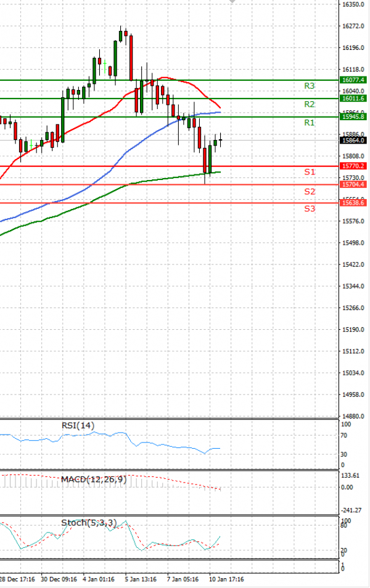Click the S2 support price tag 15704.4
The width and height of the screenshot is (370, 588).
coord(352,184)
